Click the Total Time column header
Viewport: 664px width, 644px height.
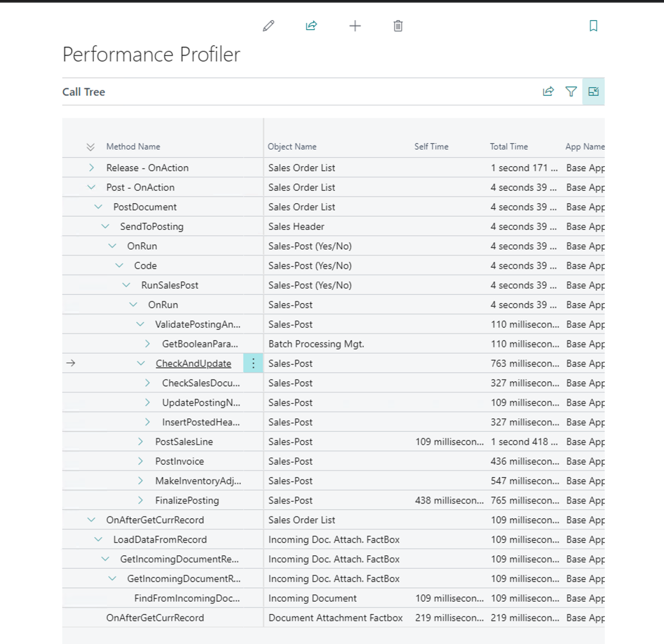[x=508, y=146]
